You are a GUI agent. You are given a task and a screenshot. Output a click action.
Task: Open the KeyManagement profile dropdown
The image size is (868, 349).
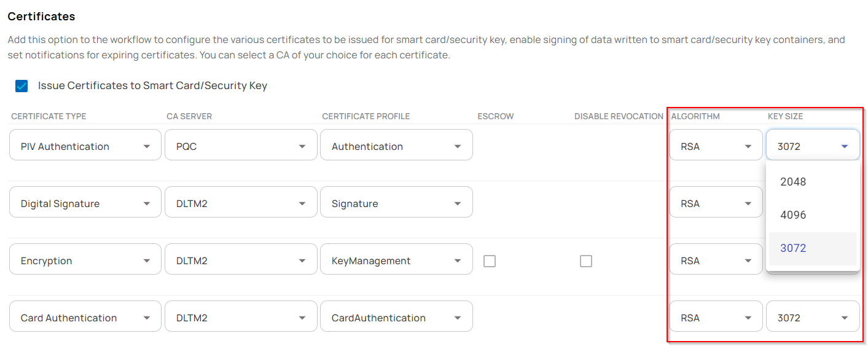pos(396,261)
